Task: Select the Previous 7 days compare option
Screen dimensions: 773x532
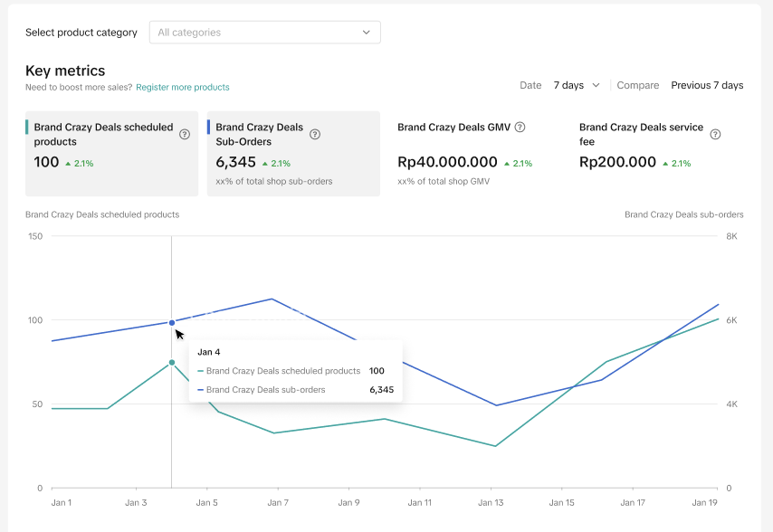Action: (x=707, y=85)
